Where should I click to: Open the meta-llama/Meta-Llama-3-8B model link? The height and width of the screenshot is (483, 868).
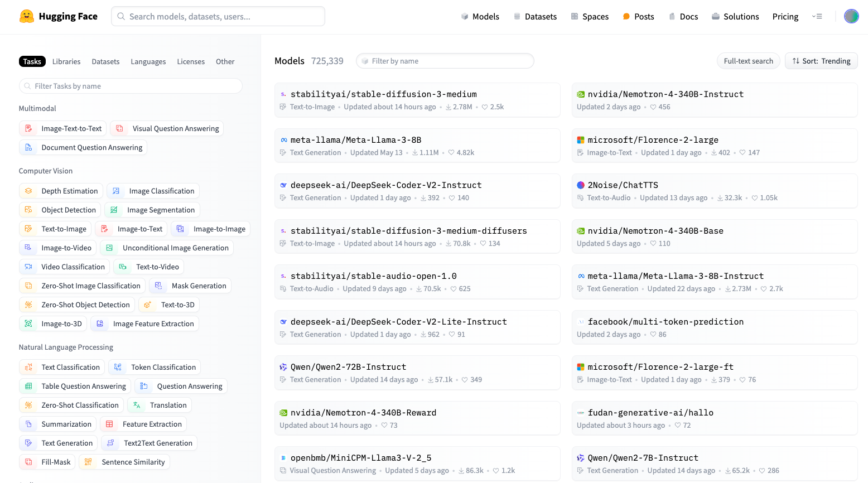355,140
